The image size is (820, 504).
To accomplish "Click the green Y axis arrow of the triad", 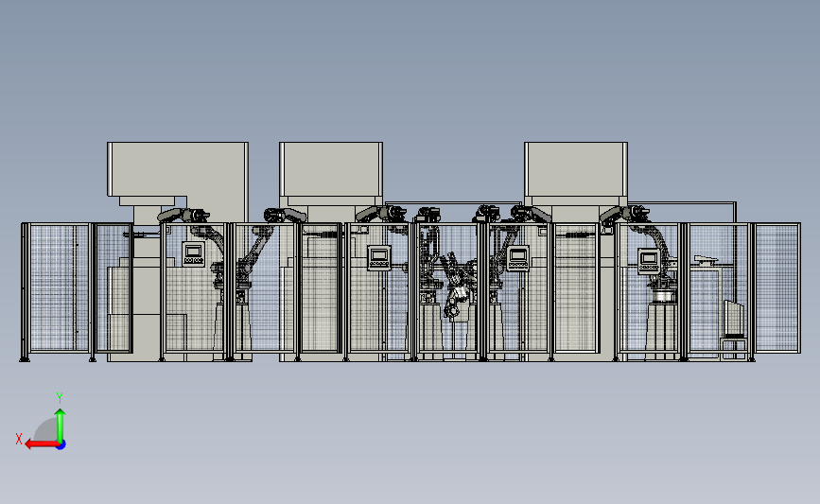I will [x=61, y=425].
